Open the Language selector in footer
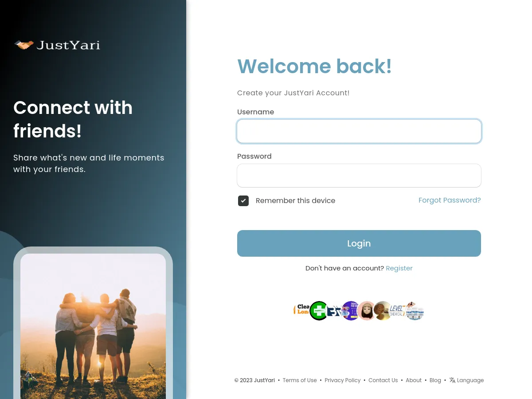532x399 pixels. tap(466, 380)
